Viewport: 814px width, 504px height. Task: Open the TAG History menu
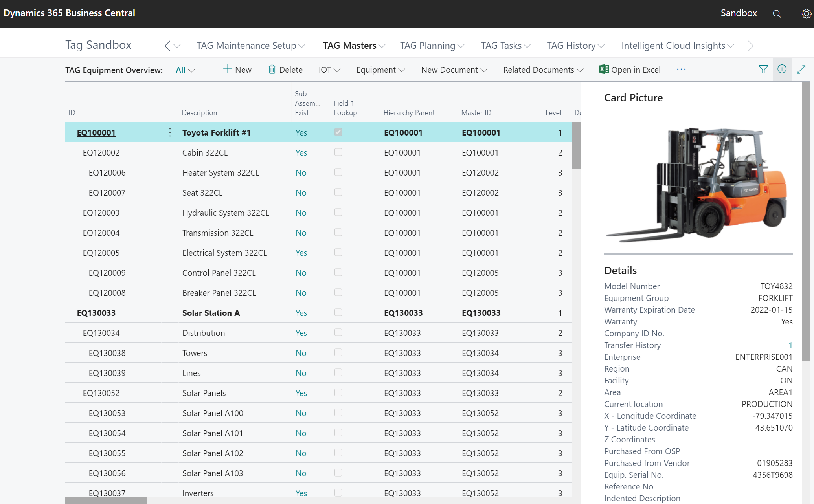(x=575, y=46)
